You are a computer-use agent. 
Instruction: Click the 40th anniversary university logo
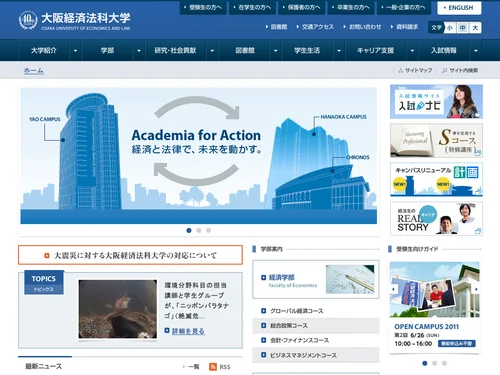click(x=28, y=20)
